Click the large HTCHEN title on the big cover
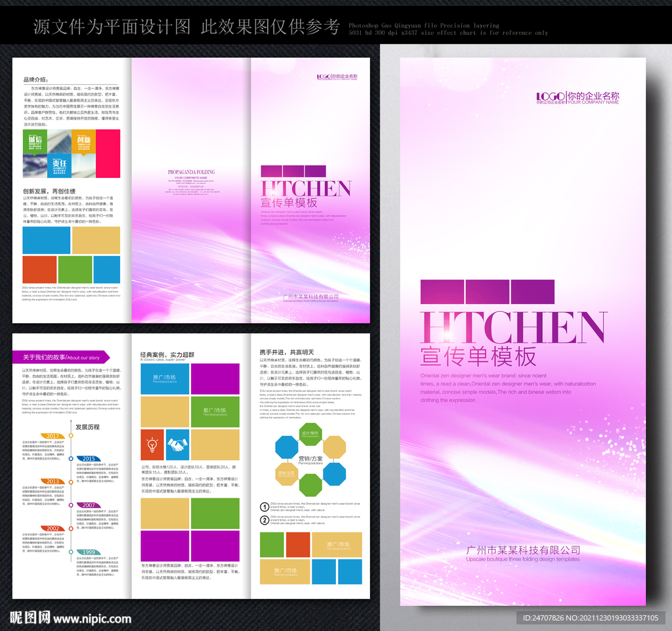Viewport: 672px width, 631px height. click(x=513, y=327)
